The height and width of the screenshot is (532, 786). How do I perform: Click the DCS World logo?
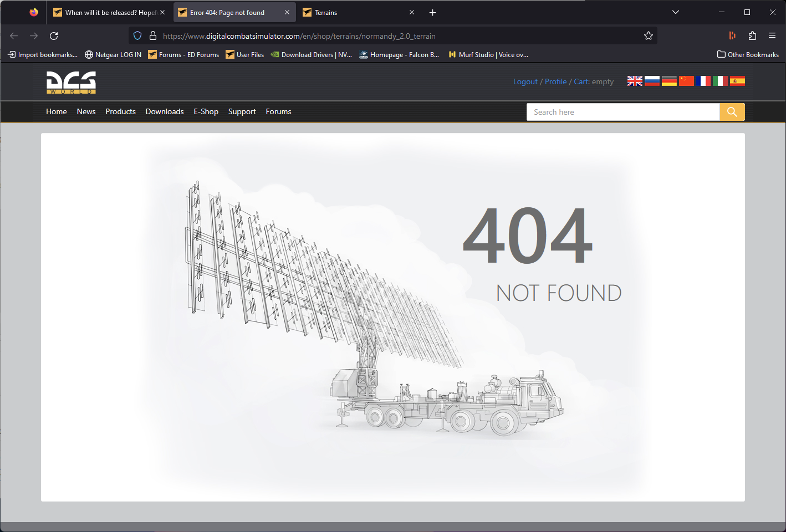click(71, 82)
